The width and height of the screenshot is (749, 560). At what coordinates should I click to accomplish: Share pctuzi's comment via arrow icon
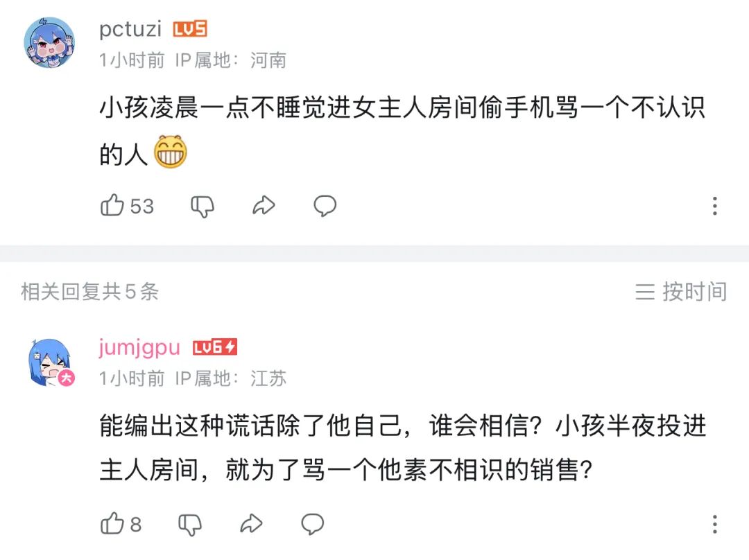click(264, 206)
